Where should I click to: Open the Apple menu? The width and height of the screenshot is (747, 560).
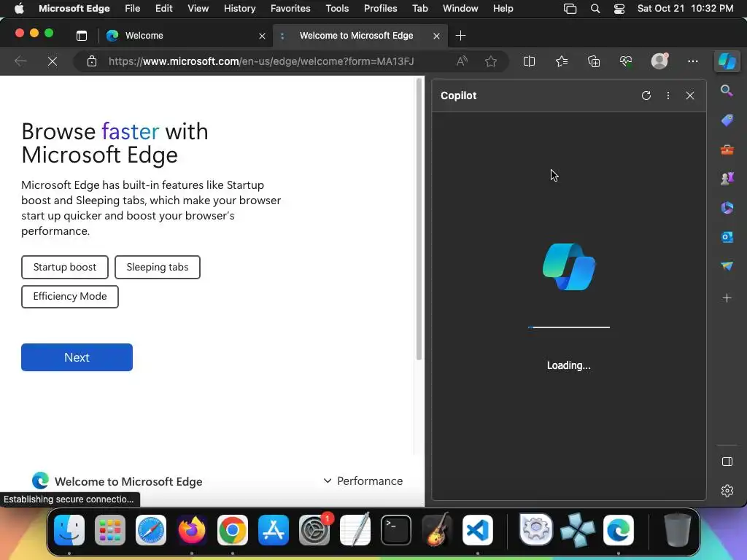(19, 9)
